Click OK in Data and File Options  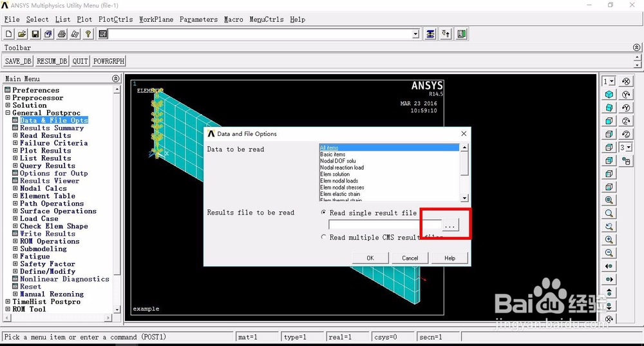[370, 258]
